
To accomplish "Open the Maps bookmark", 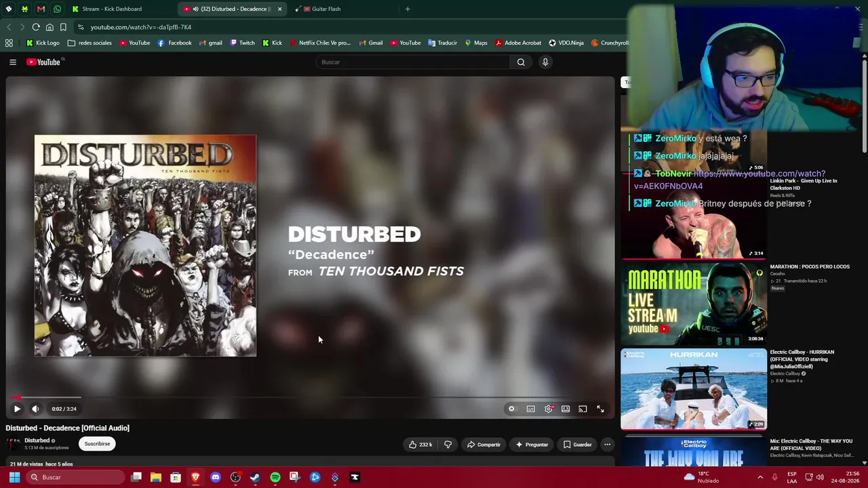I will tap(475, 43).
